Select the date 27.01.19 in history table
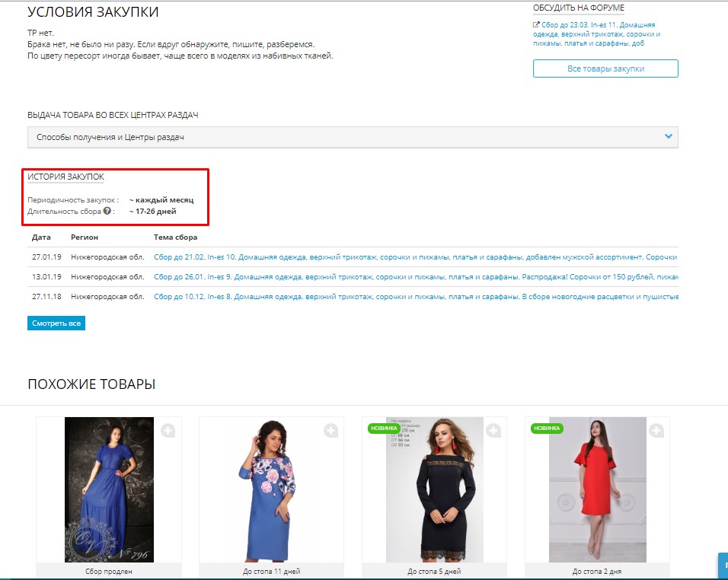The height and width of the screenshot is (580, 728). [46, 257]
